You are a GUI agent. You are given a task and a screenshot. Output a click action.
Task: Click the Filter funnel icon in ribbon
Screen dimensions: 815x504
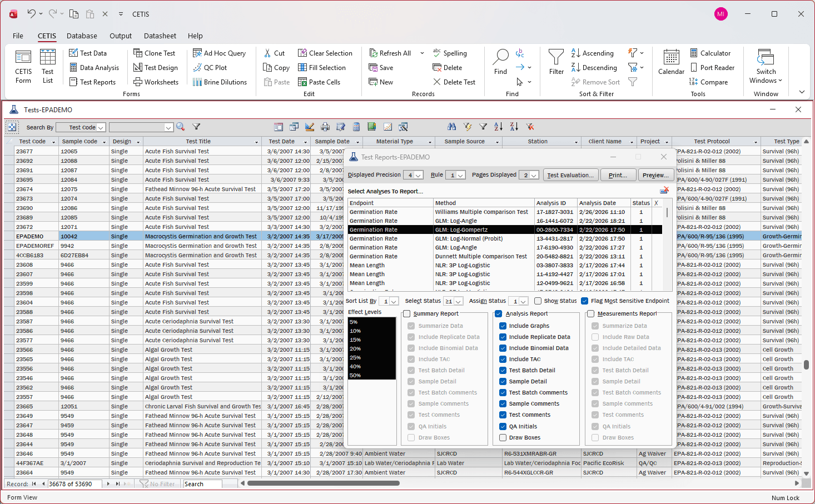tap(556, 57)
